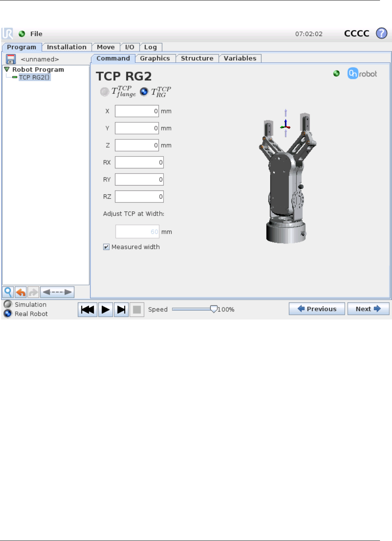Screen dimensions: 392x541
Task: Click the TCP RG2 heading
Action: tap(124, 76)
